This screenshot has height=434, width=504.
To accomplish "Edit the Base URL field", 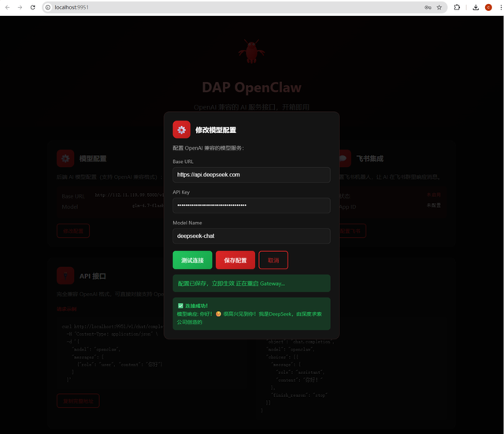I will click(x=251, y=175).
